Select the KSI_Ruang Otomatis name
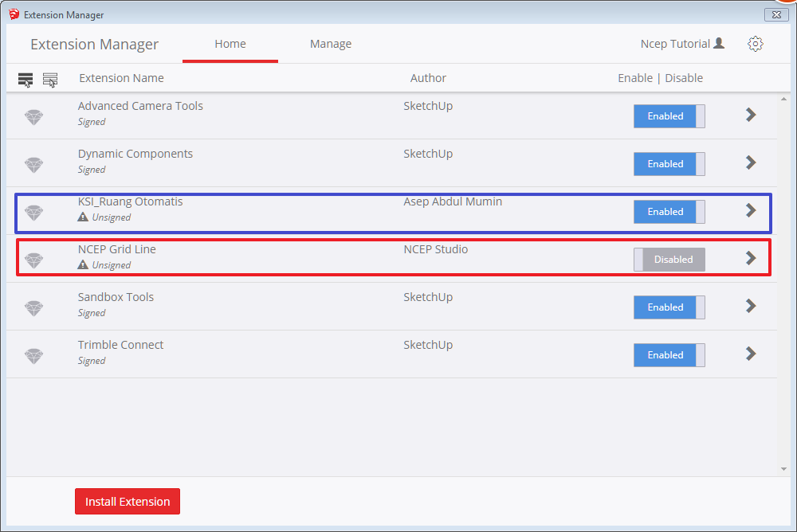Screen dimensions: 797x532 click(130, 201)
